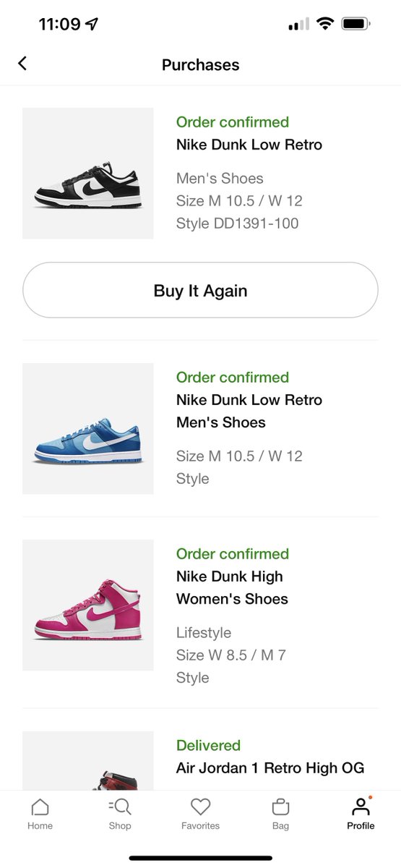Open the Home tab icon
The image size is (401, 868).
tap(40, 807)
